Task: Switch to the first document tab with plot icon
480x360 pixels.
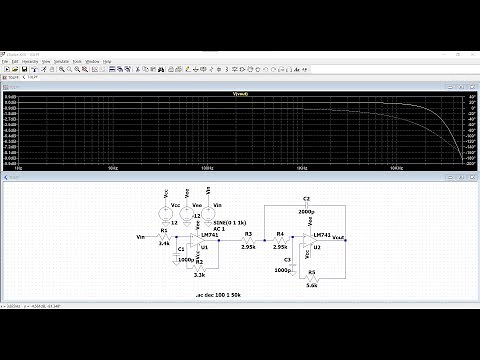Action: pos(11,77)
